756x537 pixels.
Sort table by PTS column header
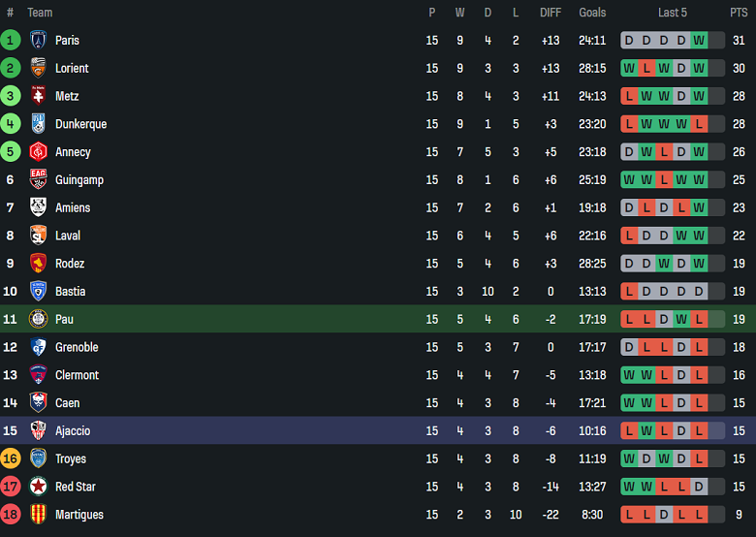pyautogui.click(x=739, y=13)
